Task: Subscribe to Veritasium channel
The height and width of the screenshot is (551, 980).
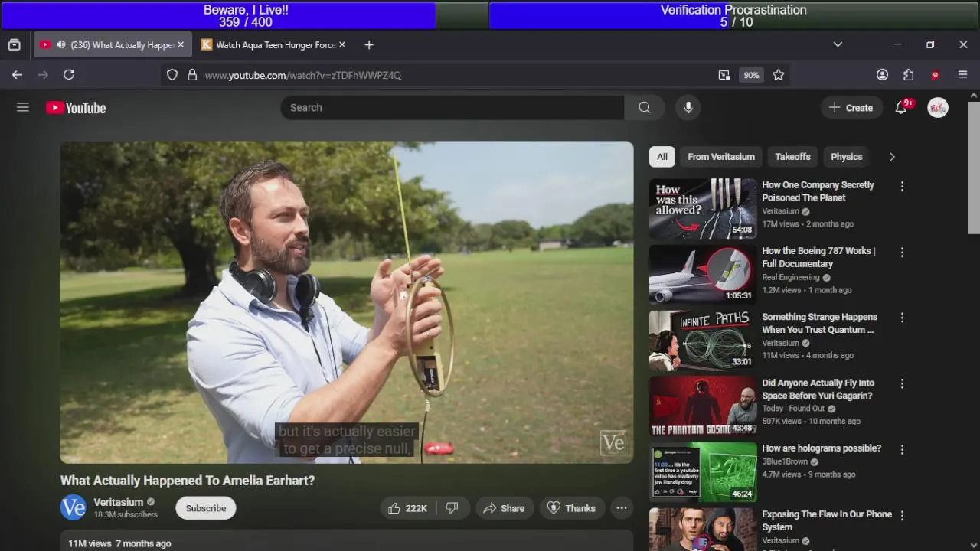Action: (206, 508)
